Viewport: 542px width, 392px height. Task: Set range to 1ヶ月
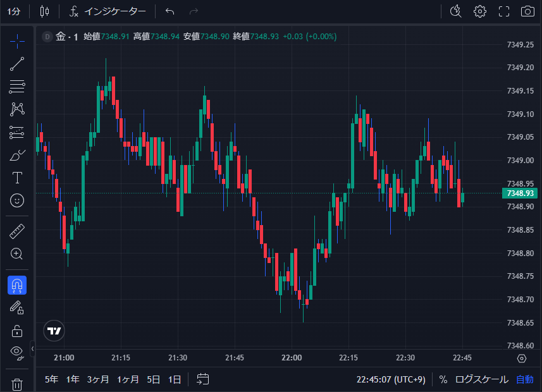[x=128, y=379]
